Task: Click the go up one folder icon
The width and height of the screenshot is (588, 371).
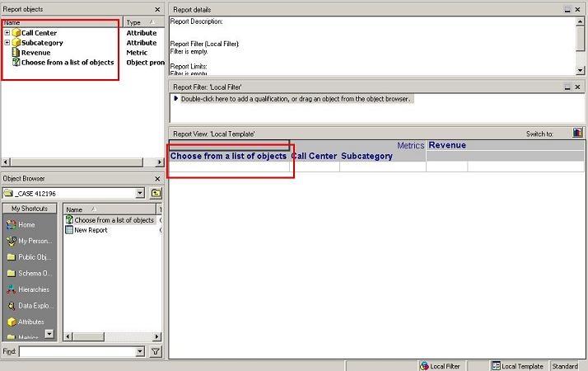Action: 155,193
